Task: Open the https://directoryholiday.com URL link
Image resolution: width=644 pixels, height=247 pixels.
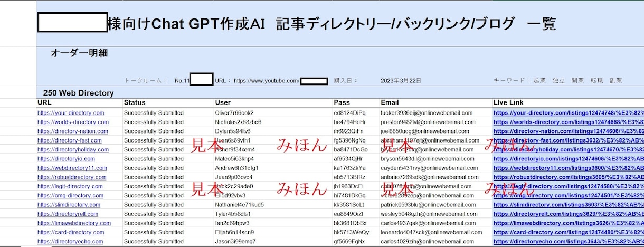Action: click(x=73, y=149)
